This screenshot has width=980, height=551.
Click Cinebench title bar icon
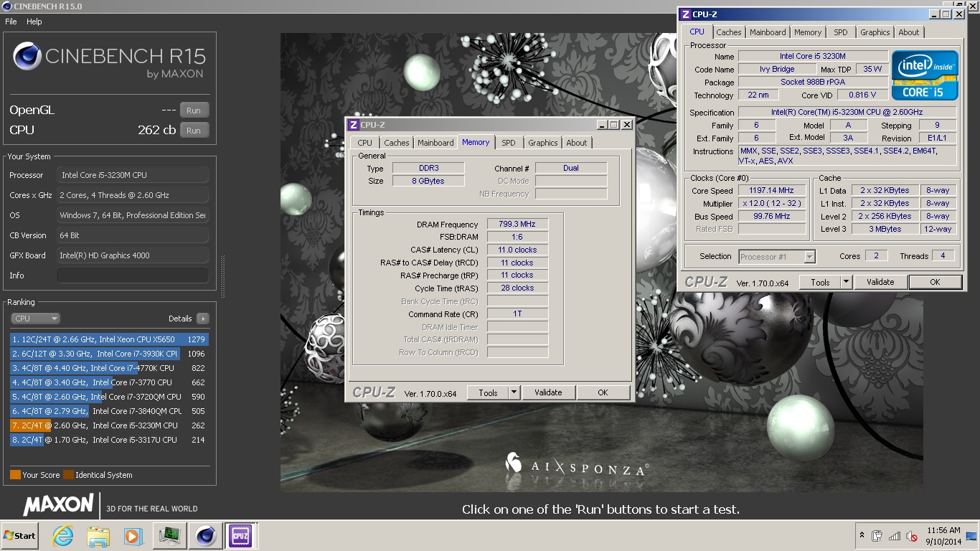(6, 6)
